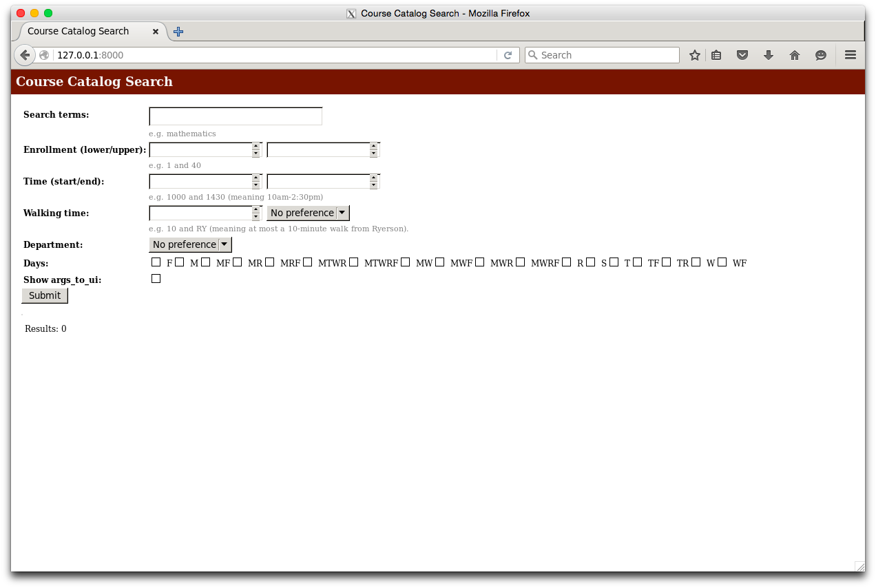Save page to Pocket
Viewport: 876px width, 588px height.
pyautogui.click(x=742, y=55)
